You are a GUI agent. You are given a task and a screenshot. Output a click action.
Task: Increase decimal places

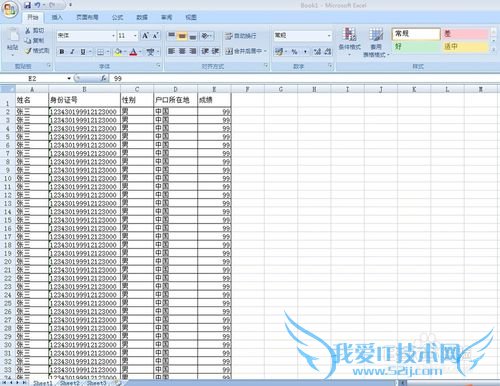click(317, 51)
